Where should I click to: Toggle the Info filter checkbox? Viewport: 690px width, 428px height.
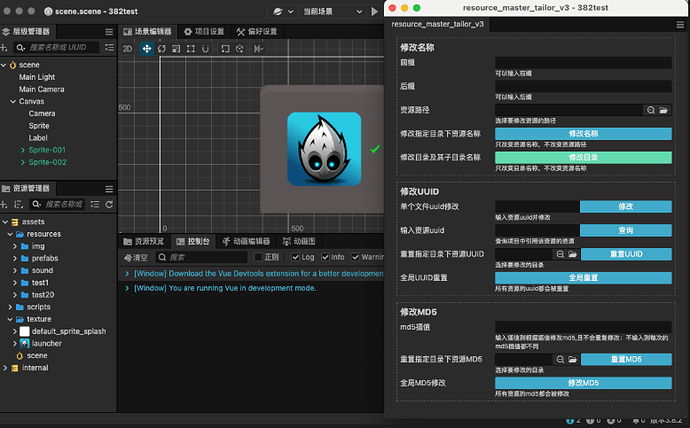[325, 257]
